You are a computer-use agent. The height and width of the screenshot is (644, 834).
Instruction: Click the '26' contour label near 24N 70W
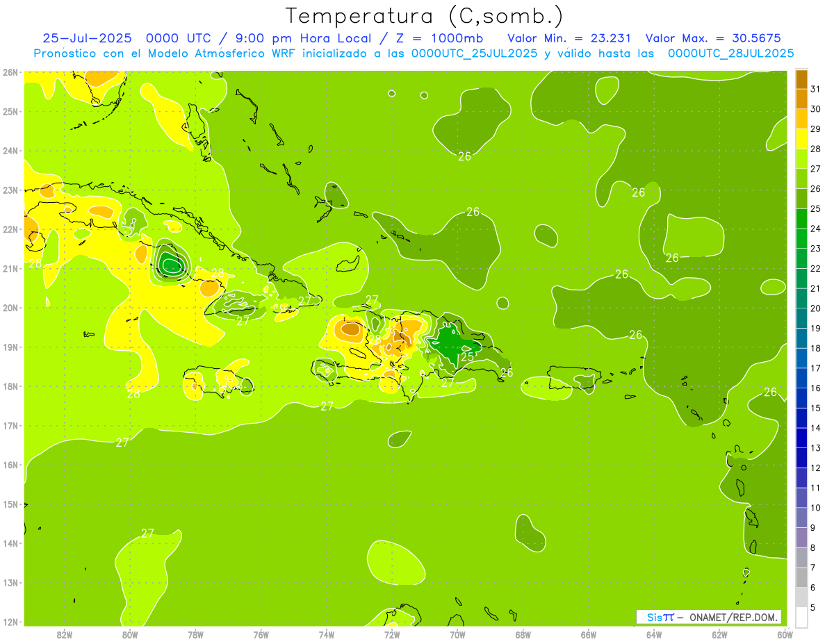pyautogui.click(x=464, y=156)
